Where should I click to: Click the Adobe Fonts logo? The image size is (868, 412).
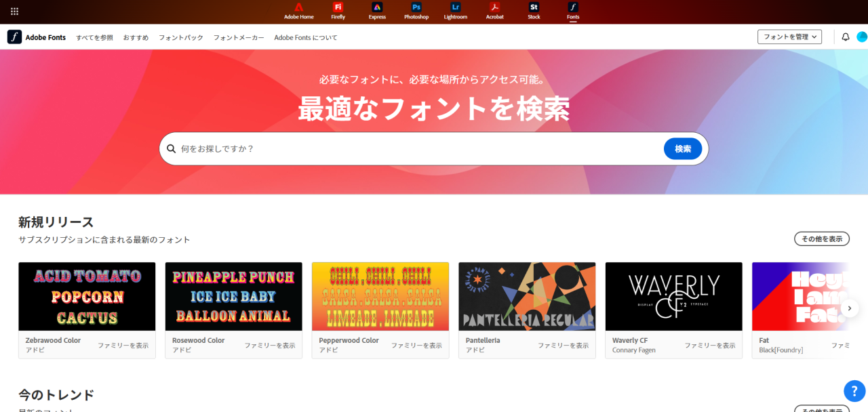pyautogui.click(x=37, y=37)
